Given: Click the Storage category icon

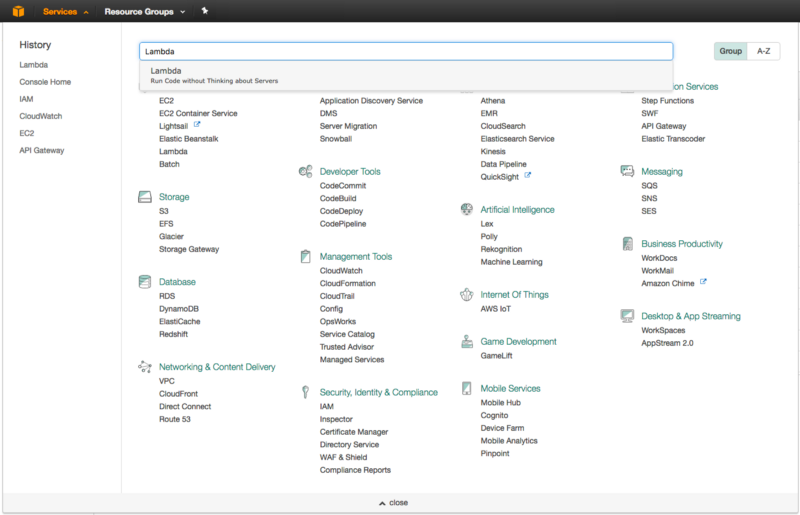Looking at the screenshot, I should pos(145,197).
